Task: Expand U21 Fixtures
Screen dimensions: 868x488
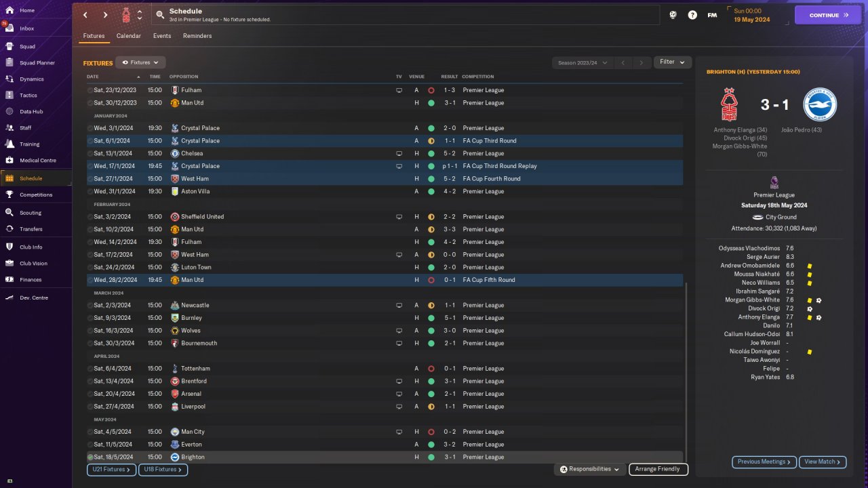Action: pyautogui.click(x=111, y=469)
